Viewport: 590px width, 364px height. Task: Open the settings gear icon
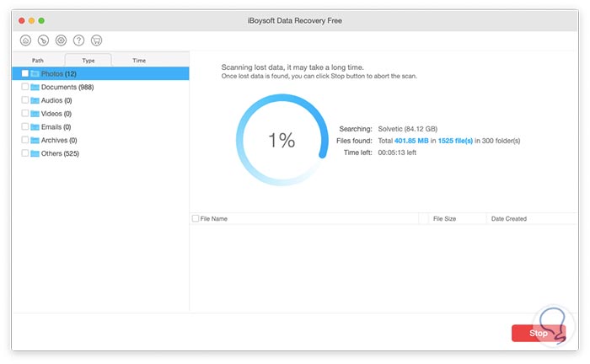[x=61, y=40]
